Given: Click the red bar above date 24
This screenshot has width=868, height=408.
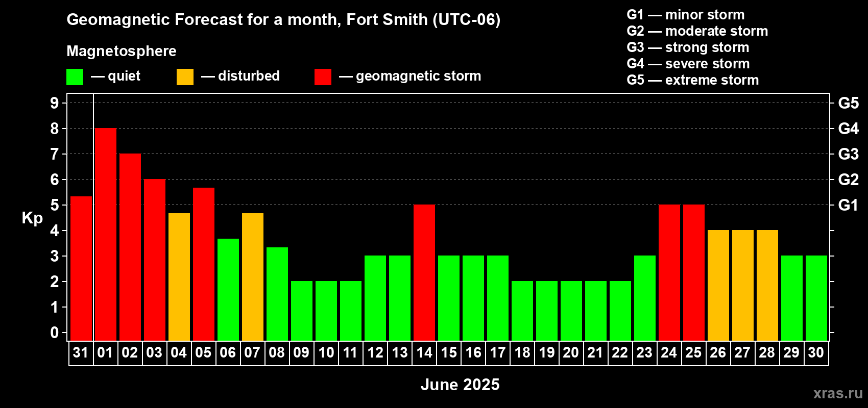Looking at the screenshot, I should coord(669,272).
